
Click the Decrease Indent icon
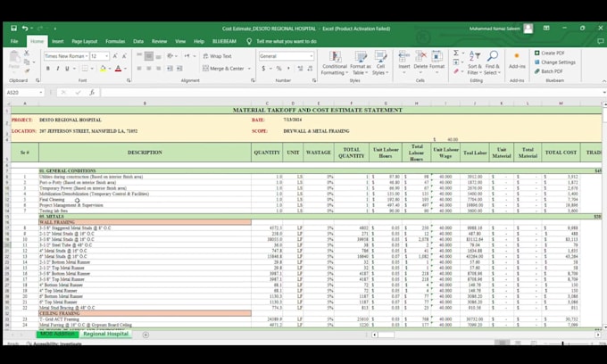170,69
